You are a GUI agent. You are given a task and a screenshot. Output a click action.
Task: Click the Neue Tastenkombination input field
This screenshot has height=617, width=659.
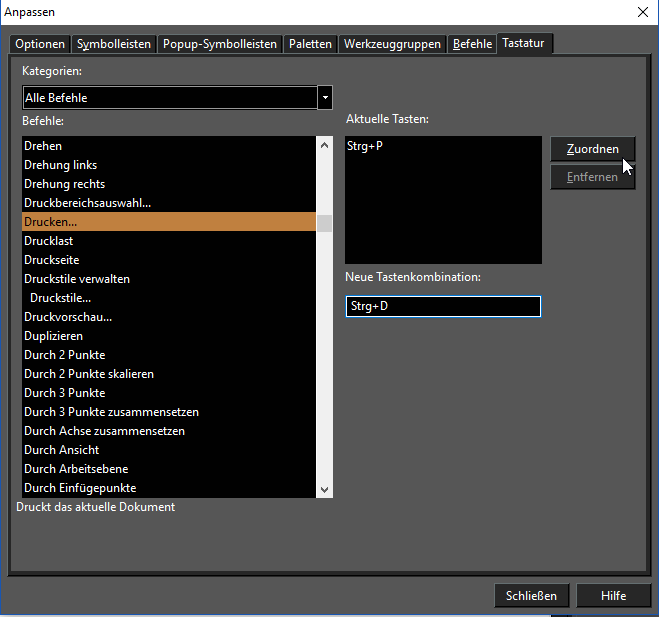443,306
